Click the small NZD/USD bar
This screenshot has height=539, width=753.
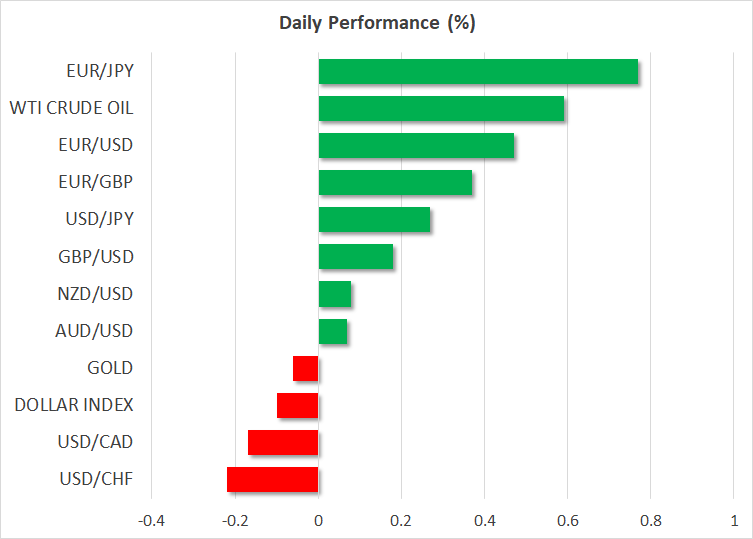click(x=335, y=294)
